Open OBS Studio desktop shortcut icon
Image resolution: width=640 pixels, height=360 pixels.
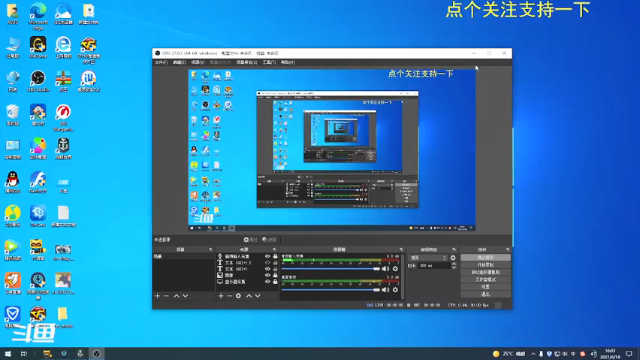[38, 80]
